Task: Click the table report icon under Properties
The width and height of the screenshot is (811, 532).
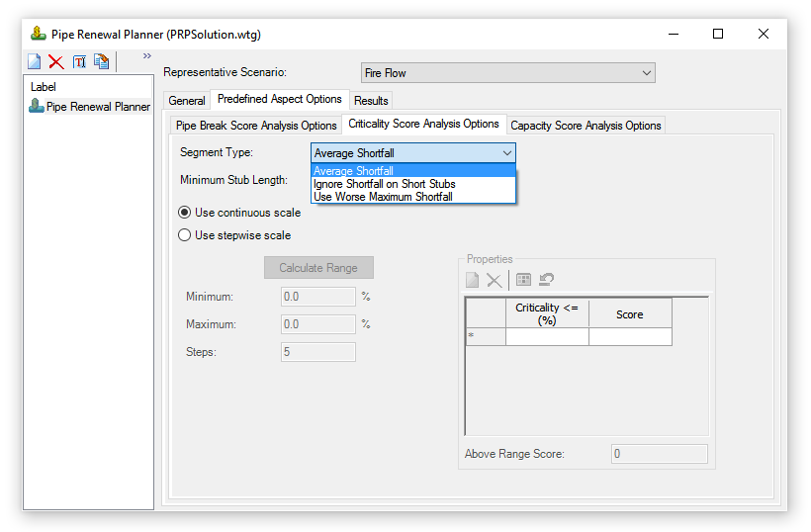Action: point(524,280)
